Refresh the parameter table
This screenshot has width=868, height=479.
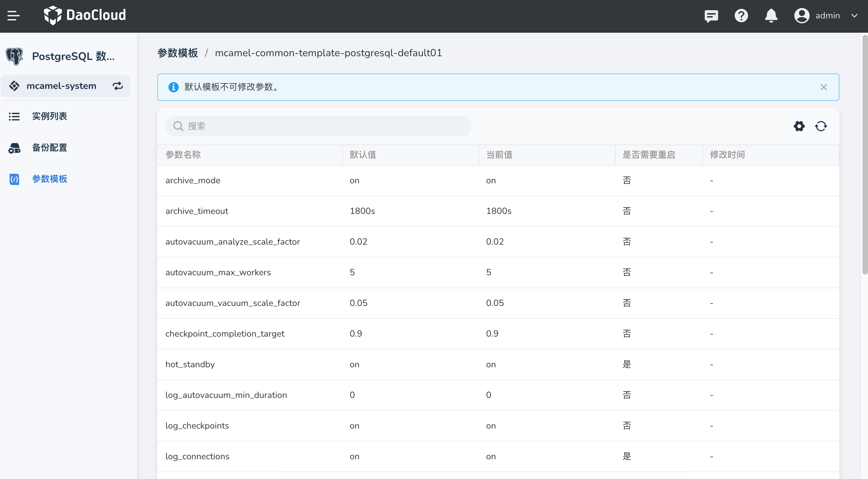821,126
